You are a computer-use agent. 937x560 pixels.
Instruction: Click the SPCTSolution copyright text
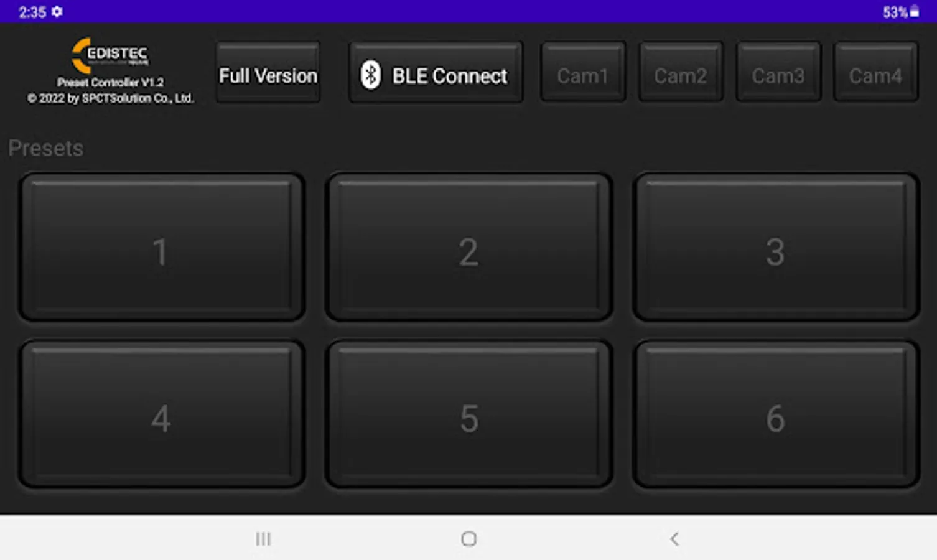point(111,98)
